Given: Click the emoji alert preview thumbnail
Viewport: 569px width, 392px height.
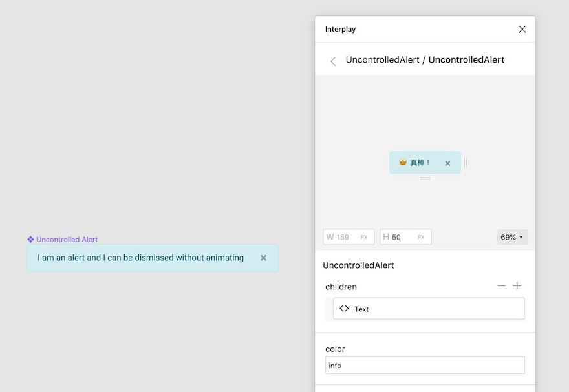Looking at the screenshot, I should coord(425,163).
